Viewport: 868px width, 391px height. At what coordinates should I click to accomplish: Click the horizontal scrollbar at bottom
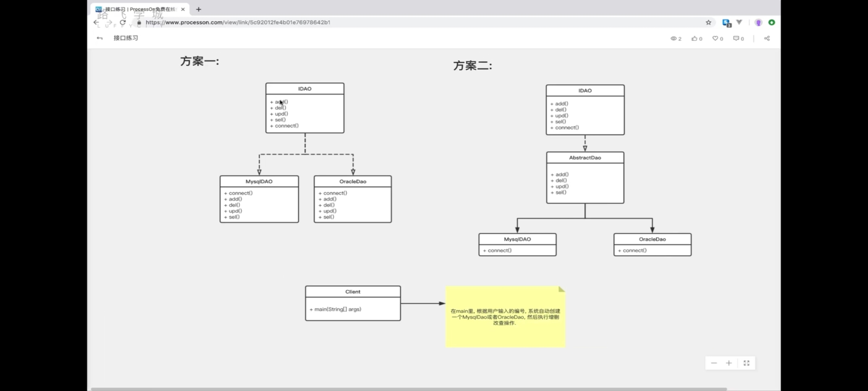(409, 389)
